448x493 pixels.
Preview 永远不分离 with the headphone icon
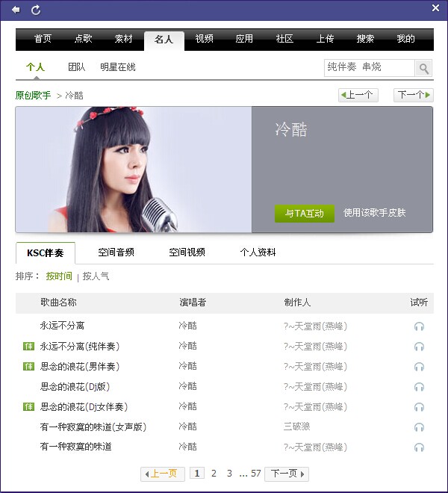pos(419,326)
